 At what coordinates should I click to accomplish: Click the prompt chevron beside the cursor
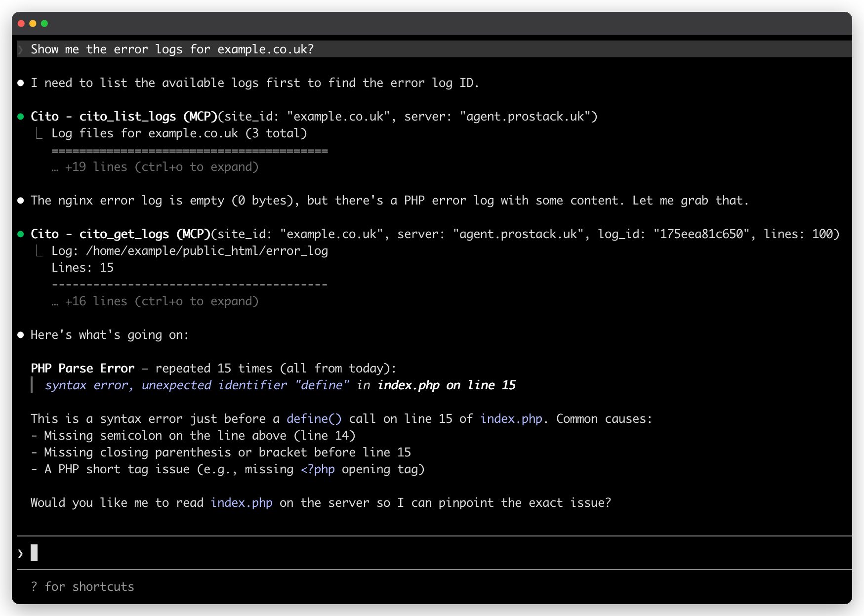pos(20,553)
